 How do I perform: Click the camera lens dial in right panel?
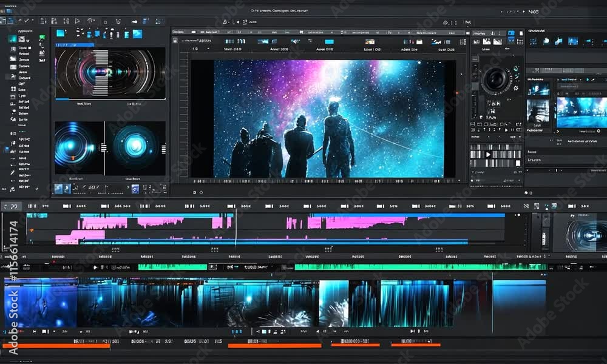[x=496, y=79]
